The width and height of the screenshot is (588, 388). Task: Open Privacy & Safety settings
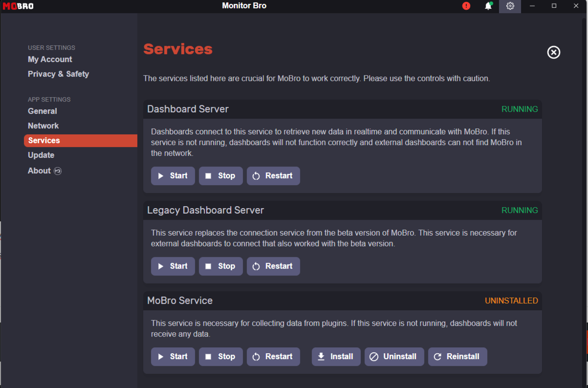pyautogui.click(x=58, y=74)
